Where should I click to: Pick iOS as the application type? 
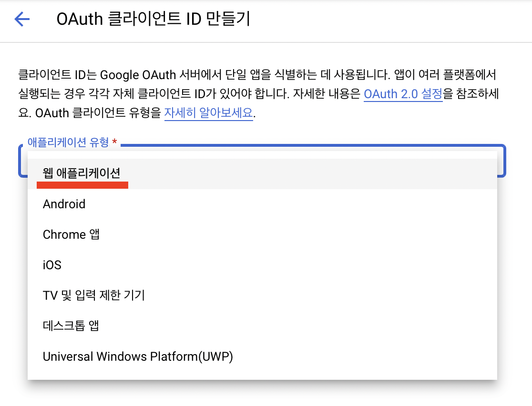pyautogui.click(x=262, y=265)
